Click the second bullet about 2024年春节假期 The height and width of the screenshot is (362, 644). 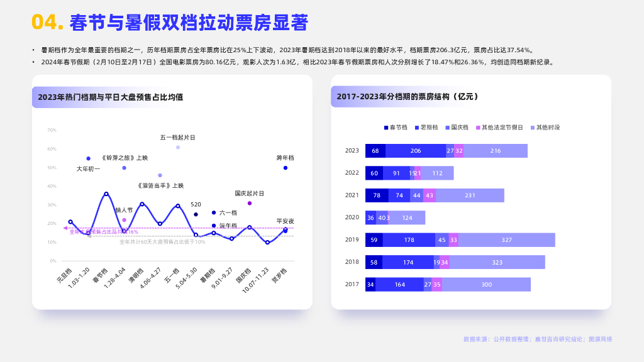(x=297, y=62)
